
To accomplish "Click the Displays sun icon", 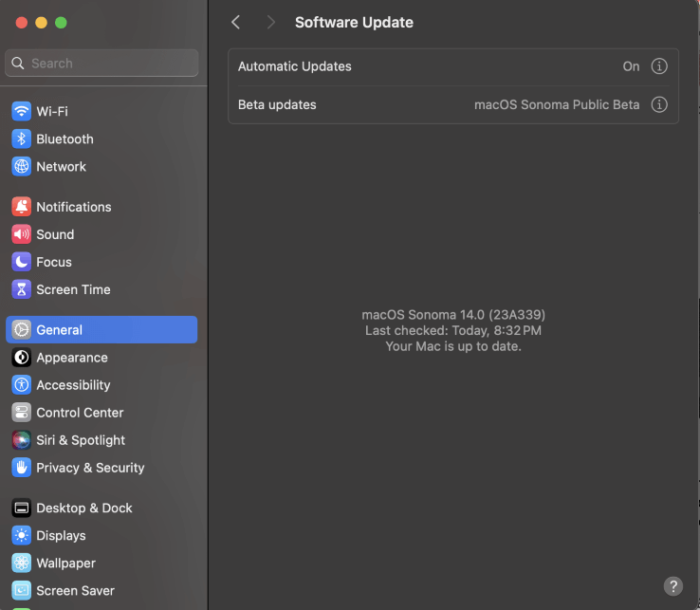I will pos(22,535).
